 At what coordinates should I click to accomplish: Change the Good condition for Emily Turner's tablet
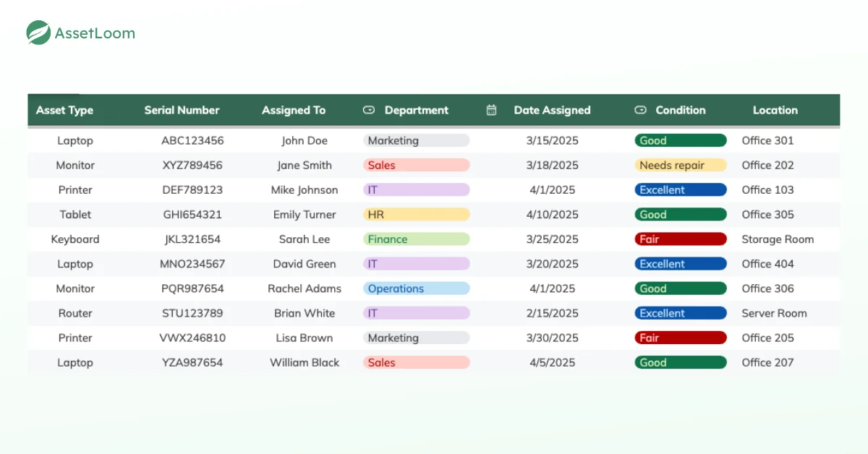coord(681,215)
